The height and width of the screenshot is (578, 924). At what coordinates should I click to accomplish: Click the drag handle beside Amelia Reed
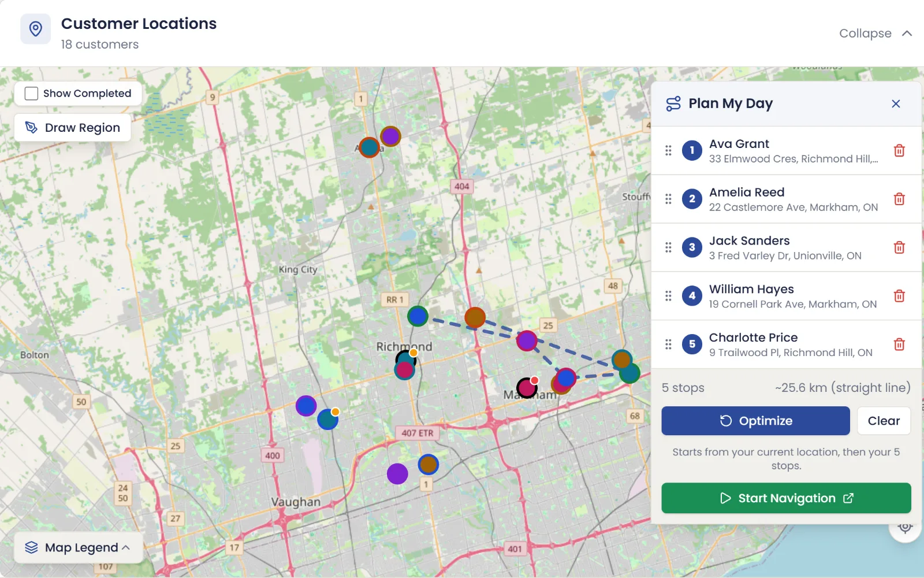pos(668,199)
